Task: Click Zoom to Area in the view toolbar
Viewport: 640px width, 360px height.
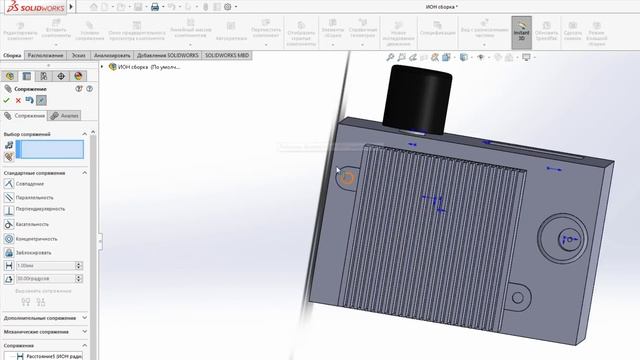Action: pyautogui.click(x=402, y=58)
